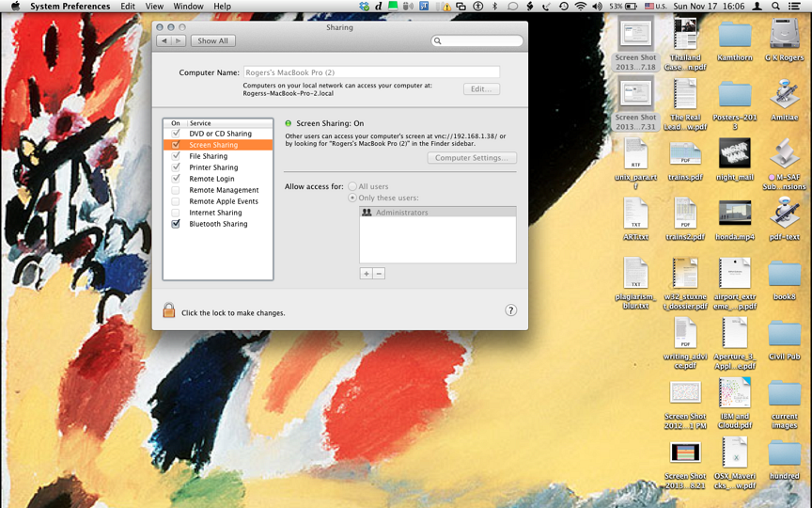This screenshot has width=812, height=508.
Task: Click the minus button under users list
Action: click(379, 273)
